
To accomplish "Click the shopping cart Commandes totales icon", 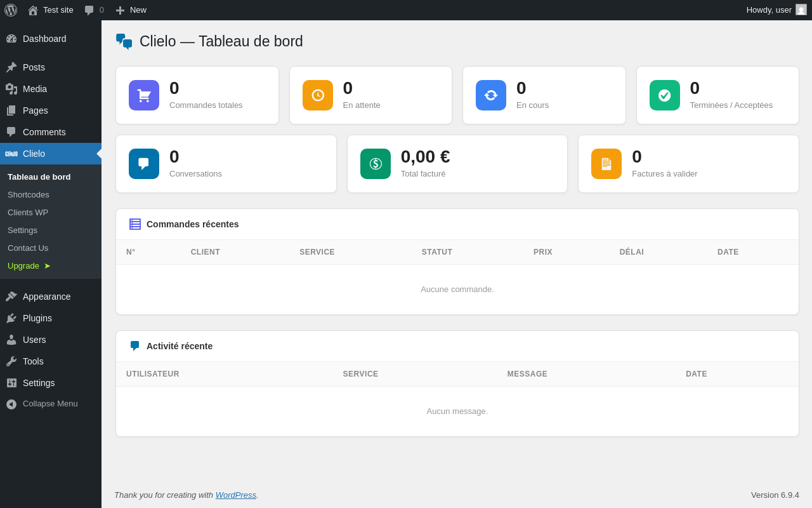I will click(144, 95).
